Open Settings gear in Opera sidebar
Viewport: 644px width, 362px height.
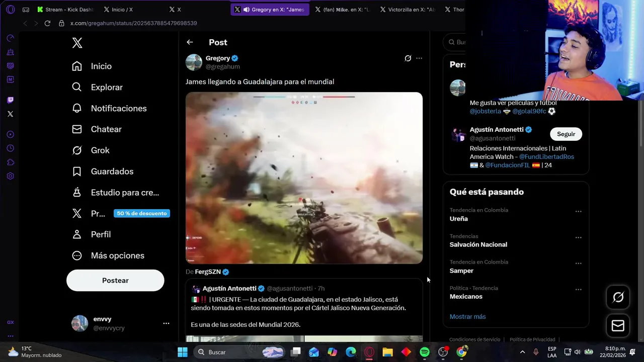[x=10, y=176]
